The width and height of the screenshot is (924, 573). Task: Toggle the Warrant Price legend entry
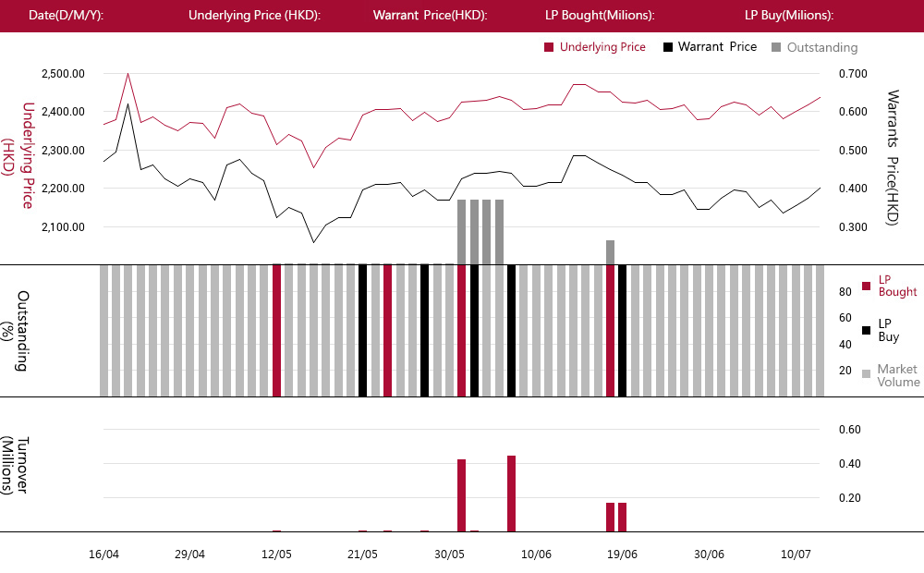pyautogui.click(x=710, y=47)
